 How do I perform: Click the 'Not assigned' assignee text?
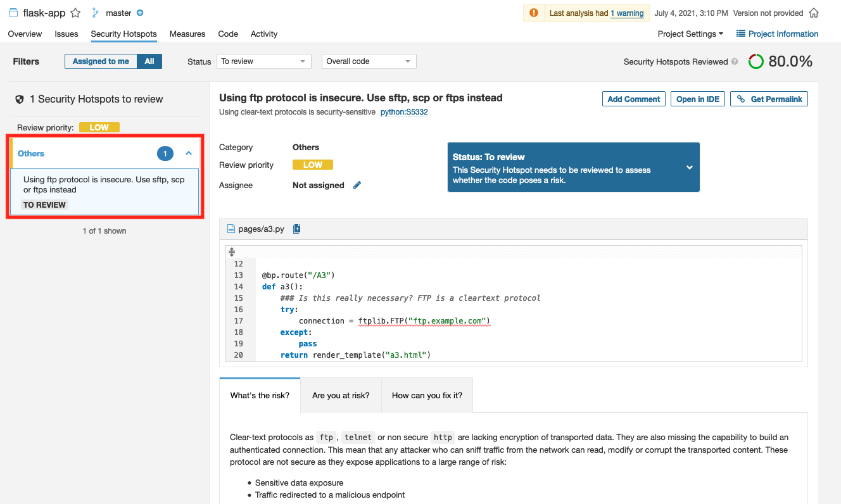(319, 185)
